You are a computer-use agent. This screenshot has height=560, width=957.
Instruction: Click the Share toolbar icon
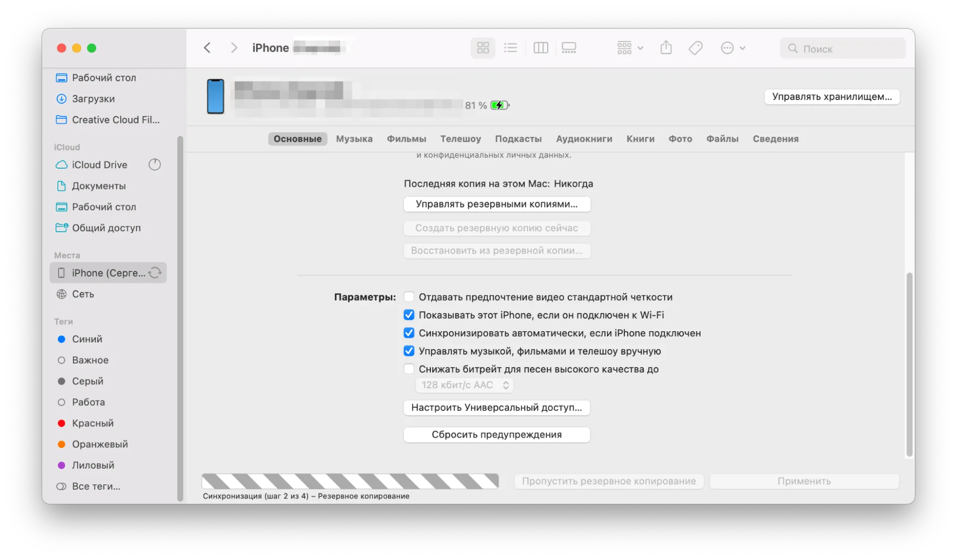[666, 48]
